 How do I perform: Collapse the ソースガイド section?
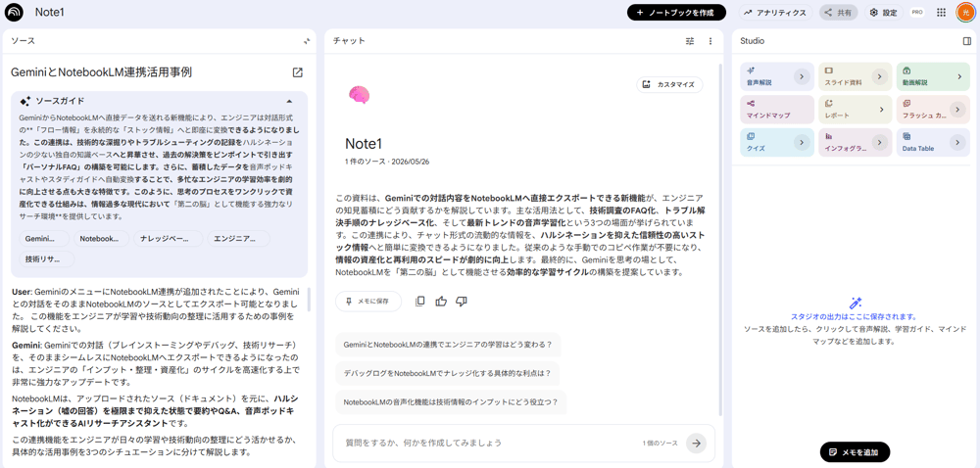coord(289,101)
